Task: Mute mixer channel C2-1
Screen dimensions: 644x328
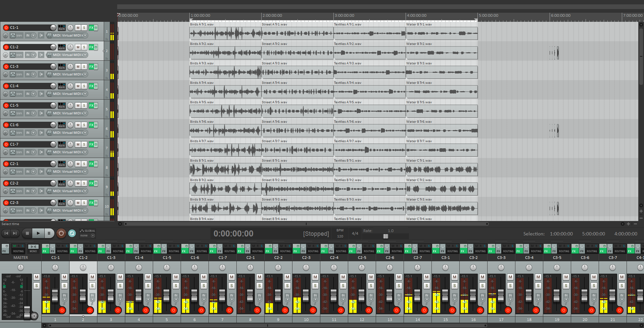Action: point(260,277)
